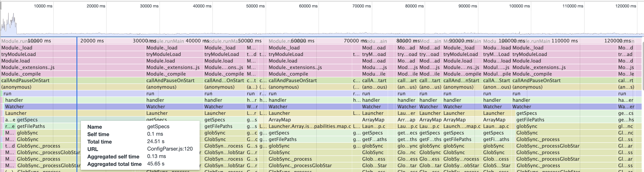Click the (an...s) flame bar
This screenshot has width=644, height=172.
pos(626,87)
